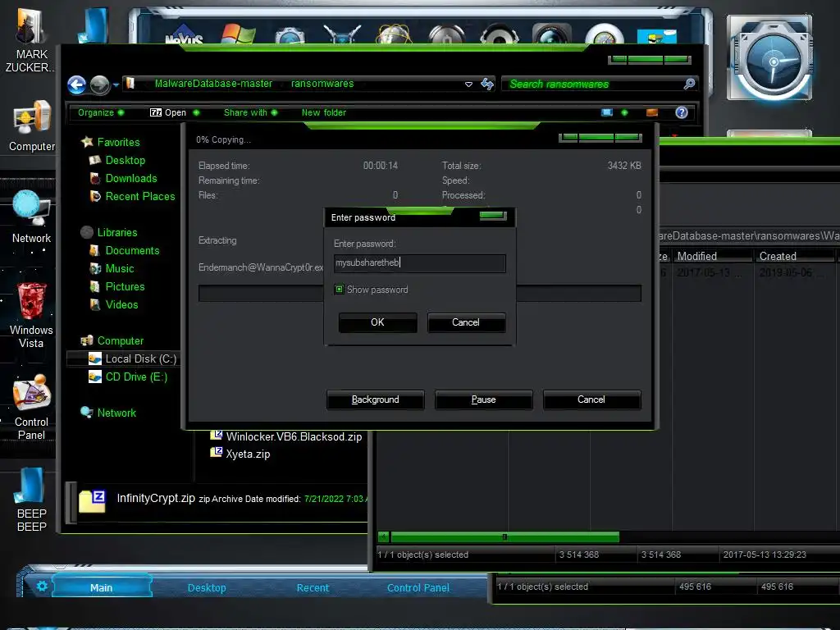Click the Enter password text field
Viewport: 840px width, 630px height.
419,263
